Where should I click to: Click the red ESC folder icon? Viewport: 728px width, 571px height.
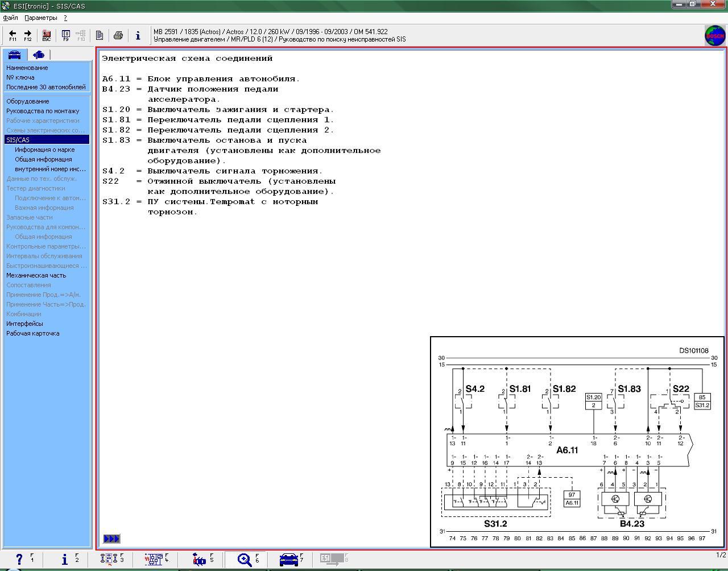pyautogui.click(x=47, y=35)
